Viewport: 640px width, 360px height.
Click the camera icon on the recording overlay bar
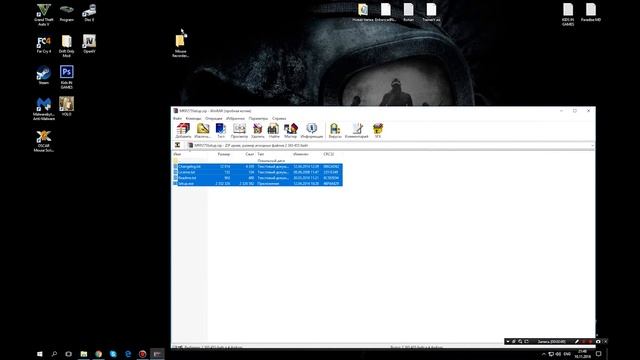click(598, 341)
